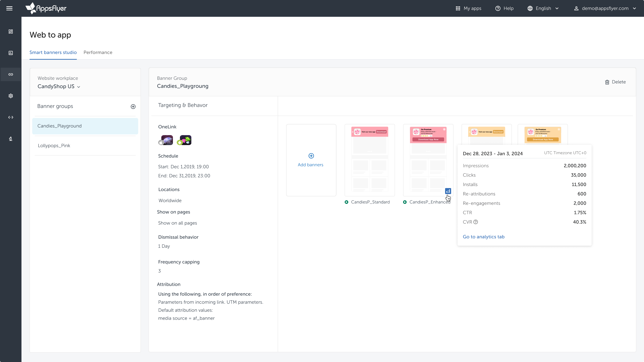Viewport: 644px width, 362px height.
Task: Click the dashboard grid sidebar icon
Action: coord(11,31)
